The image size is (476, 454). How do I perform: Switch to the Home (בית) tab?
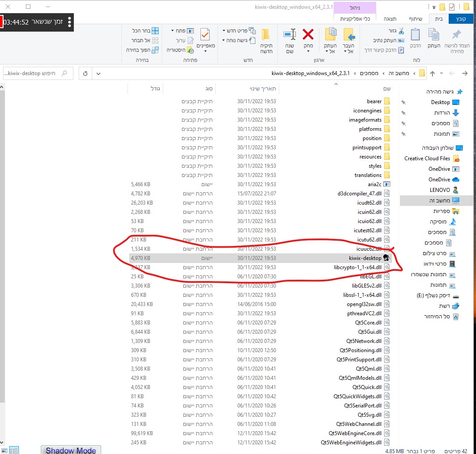coord(439,19)
